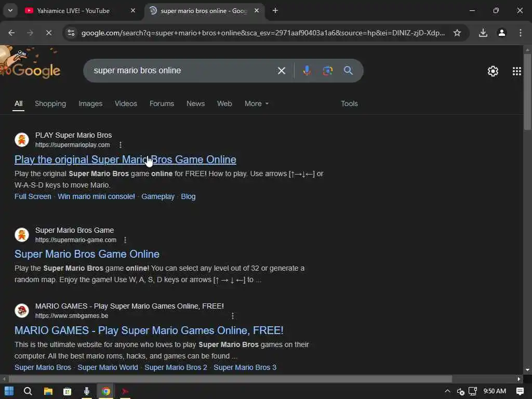Show hidden system tray icons
Viewport: 532px width, 399px height.
[447, 391]
